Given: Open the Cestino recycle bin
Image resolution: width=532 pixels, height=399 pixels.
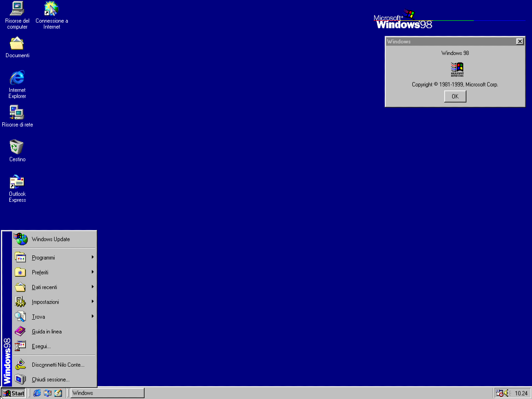Looking at the screenshot, I should tap(17, 147).
